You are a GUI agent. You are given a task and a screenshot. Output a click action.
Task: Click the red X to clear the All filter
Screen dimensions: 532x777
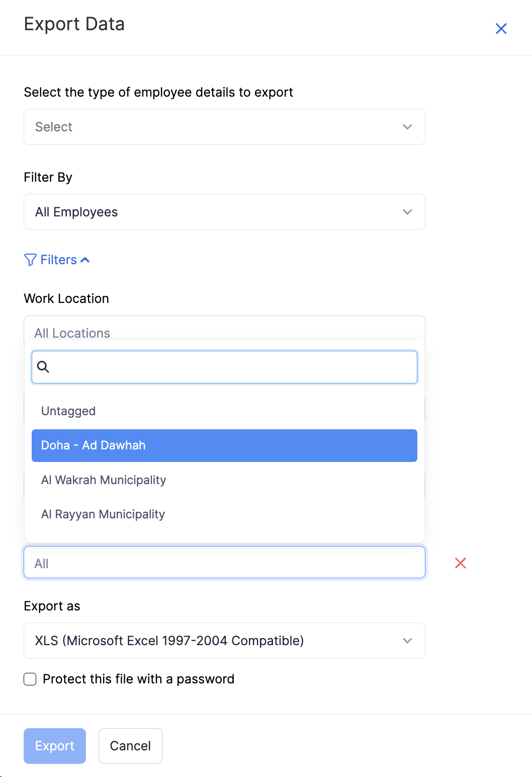pos(460,563)
